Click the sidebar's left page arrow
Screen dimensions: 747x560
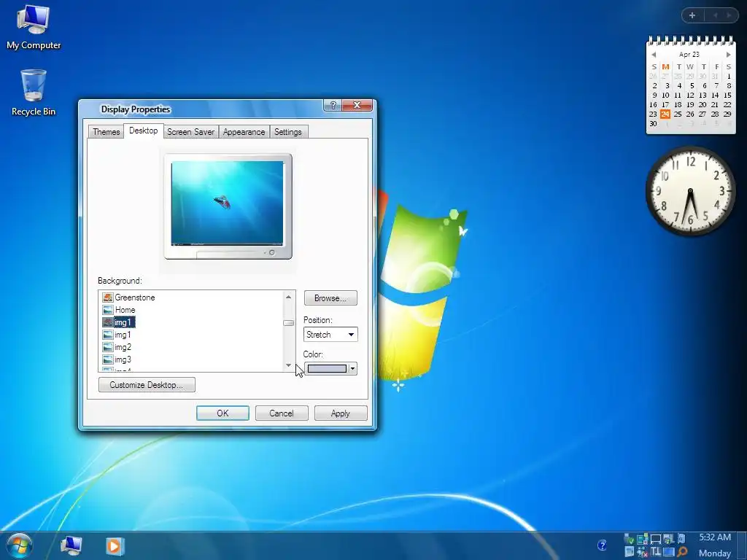pyautogui.click(x=715, y=15)
